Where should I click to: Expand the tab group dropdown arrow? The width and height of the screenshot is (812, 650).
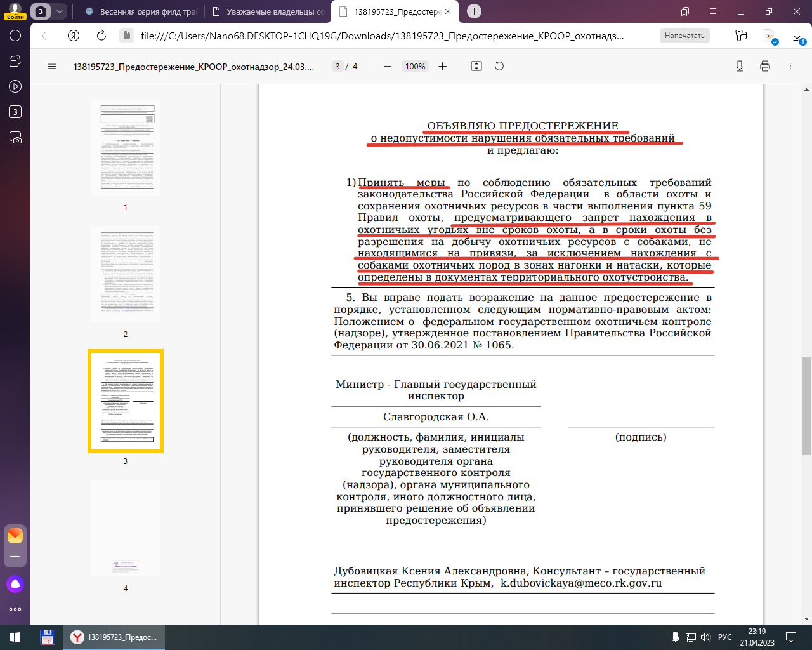coord(59,11)
